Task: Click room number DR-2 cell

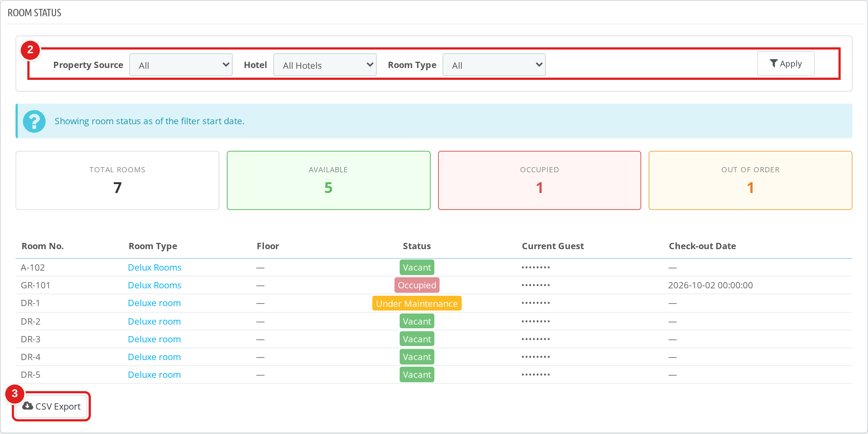Action: [x=31, y=321]
